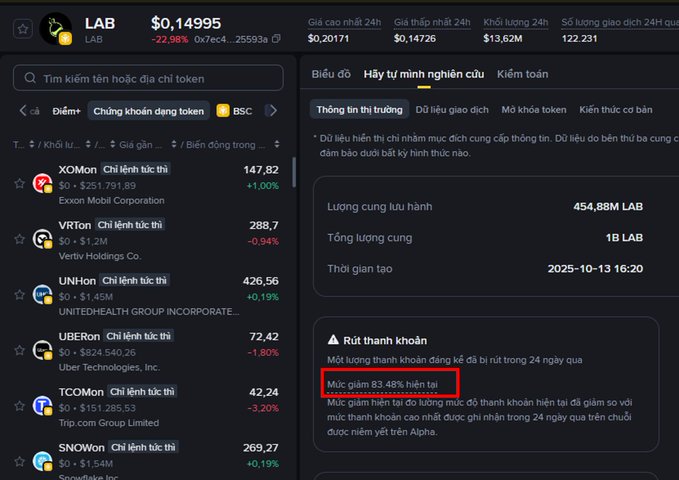679x480 pixels.
Task: Star the SNOWon token row
Action: point(19,461)
